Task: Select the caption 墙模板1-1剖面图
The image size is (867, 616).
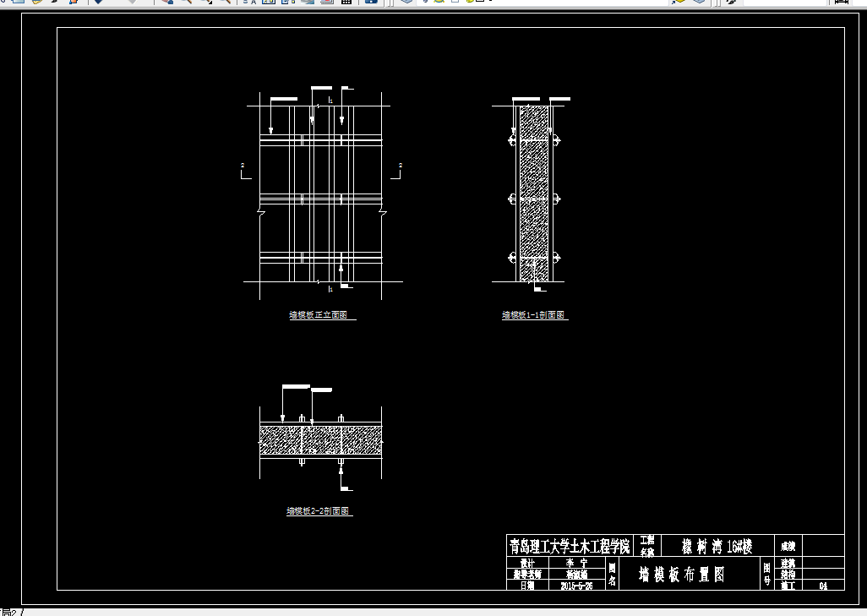Action: tap(533, 314)
